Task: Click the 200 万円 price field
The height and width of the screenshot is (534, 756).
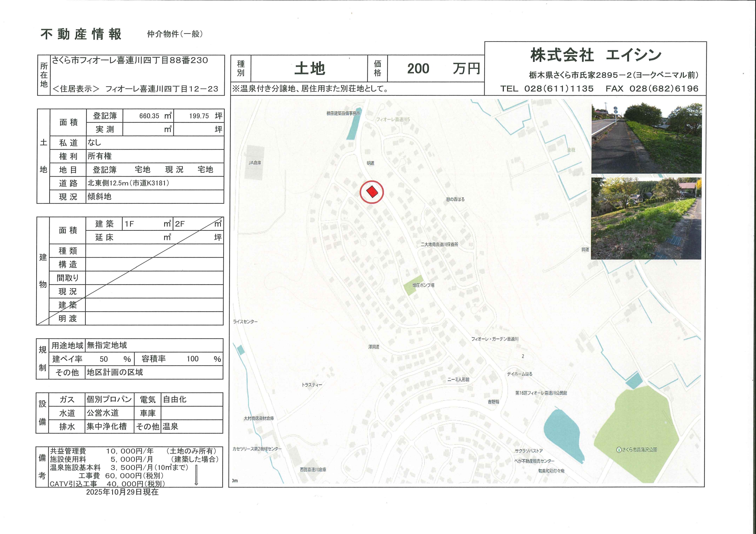Action: click(x=435, y=68)
